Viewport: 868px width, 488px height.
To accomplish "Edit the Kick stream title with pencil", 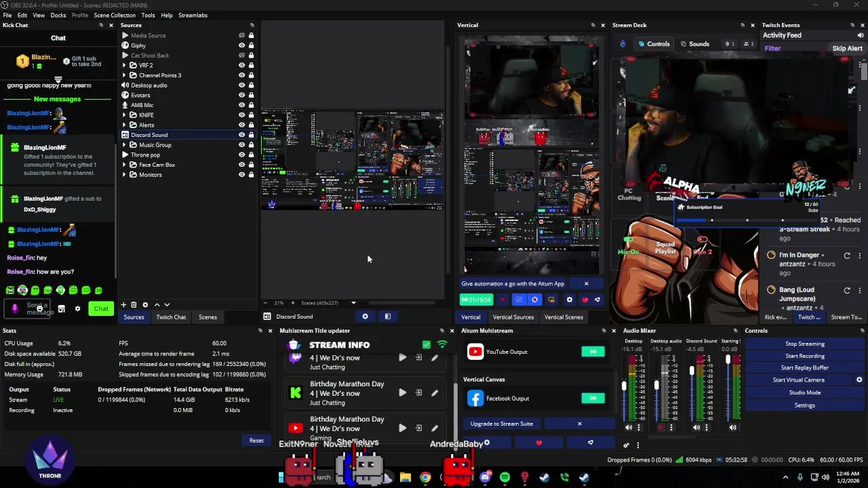I will 435,392.
